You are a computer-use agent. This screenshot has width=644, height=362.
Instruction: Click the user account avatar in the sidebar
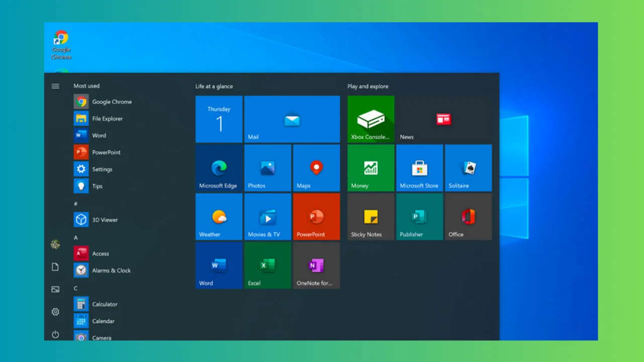55,244
